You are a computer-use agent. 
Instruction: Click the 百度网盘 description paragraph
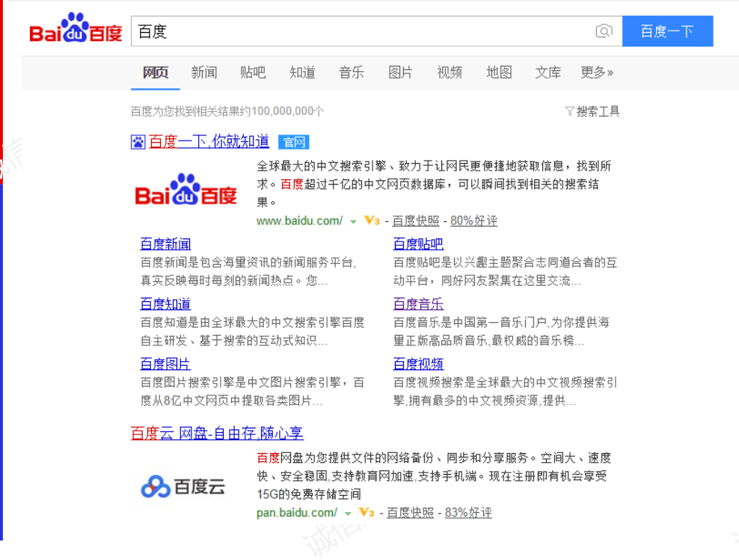tap(434, 476)
